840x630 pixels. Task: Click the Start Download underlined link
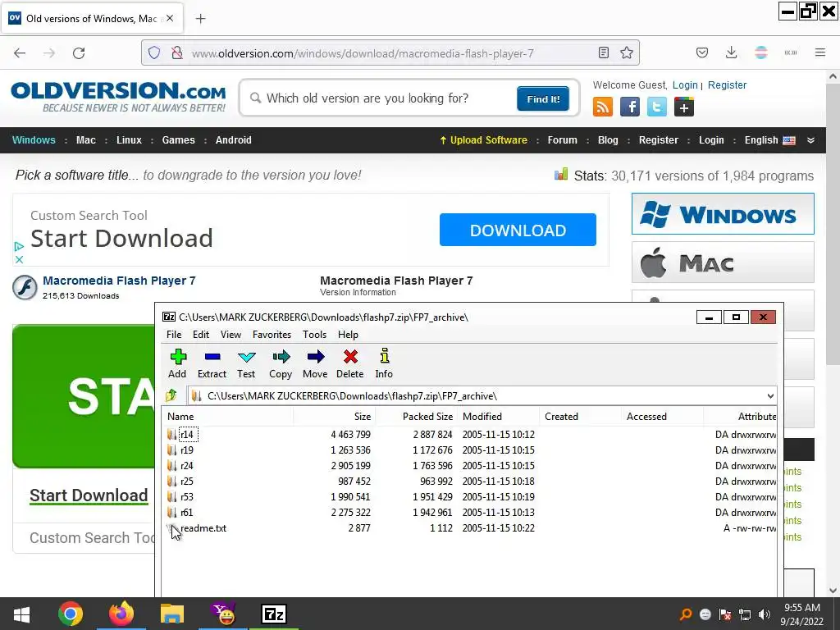tap(89, 495)
